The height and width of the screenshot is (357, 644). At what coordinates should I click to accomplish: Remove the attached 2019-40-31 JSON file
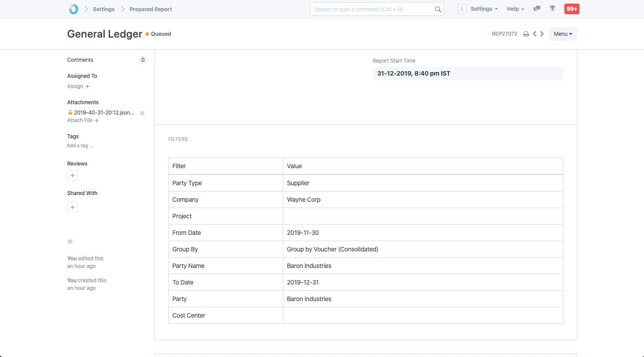(x=142, y=113)
